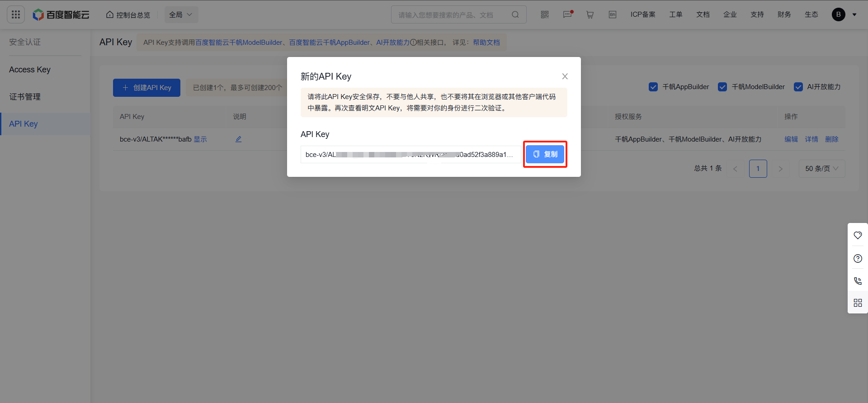The height and width of the screenshot is (403, 868).
Task: Click the phone contact icon
Action: pos(858,281)
